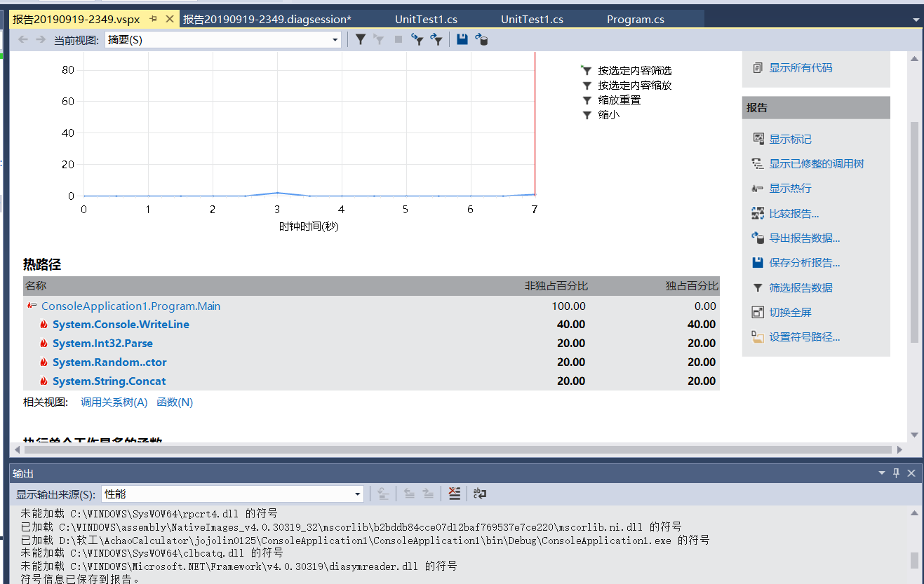Click the 名称 column header in hot path table
Screen dimensions: 924x584
36,286
